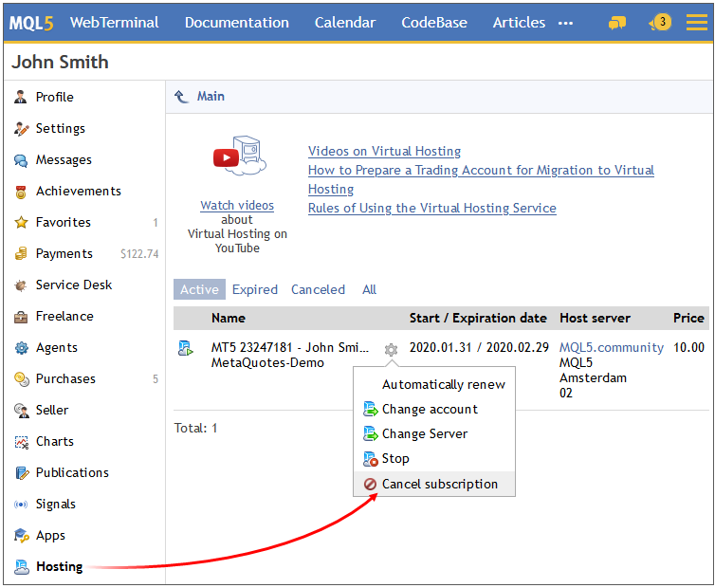Open the MQL5.community host server link
The width and height of the screenshot is (715, 588).
click(x=612, y=348)
